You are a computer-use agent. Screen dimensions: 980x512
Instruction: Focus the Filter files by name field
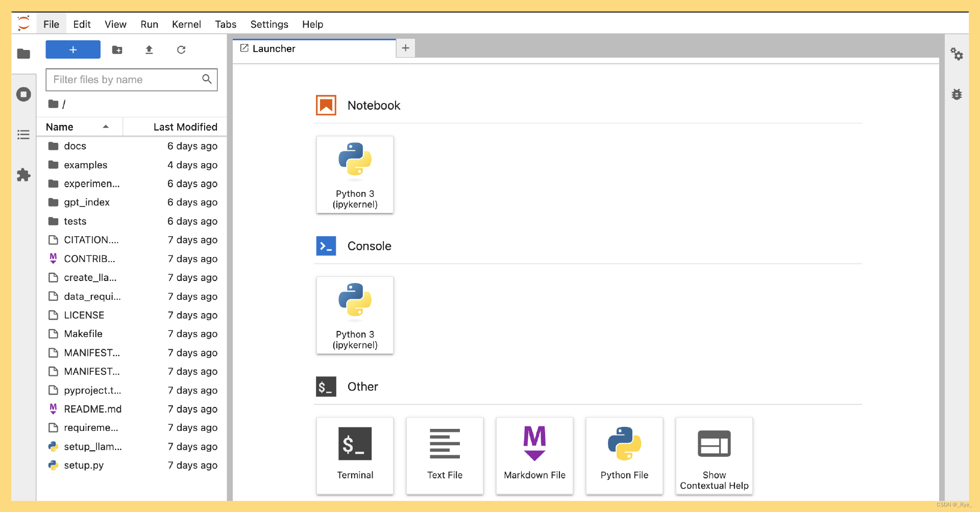(x=132, y=80)
